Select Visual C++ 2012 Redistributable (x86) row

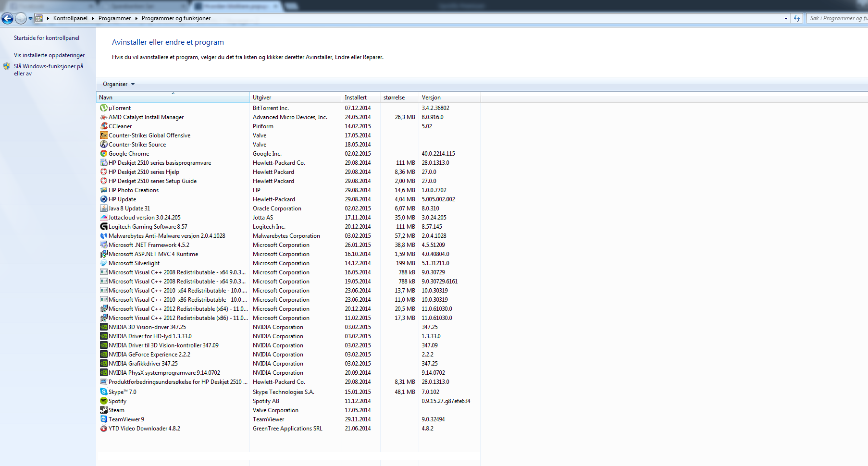(288, 318)
